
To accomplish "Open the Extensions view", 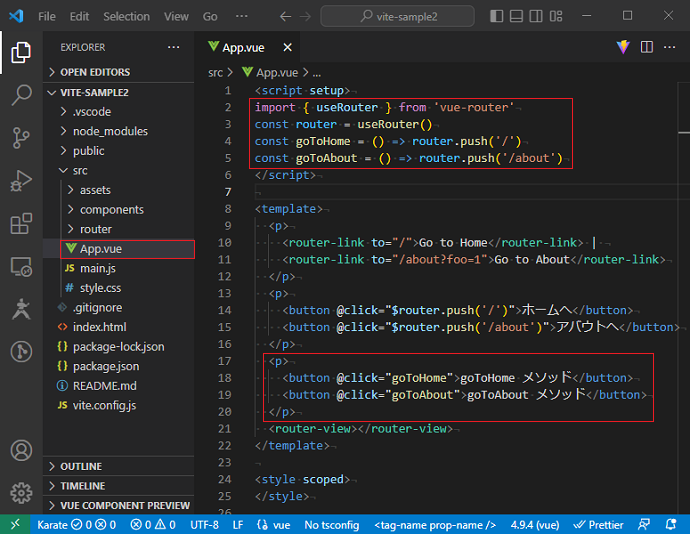I will (x=21, y=224).
